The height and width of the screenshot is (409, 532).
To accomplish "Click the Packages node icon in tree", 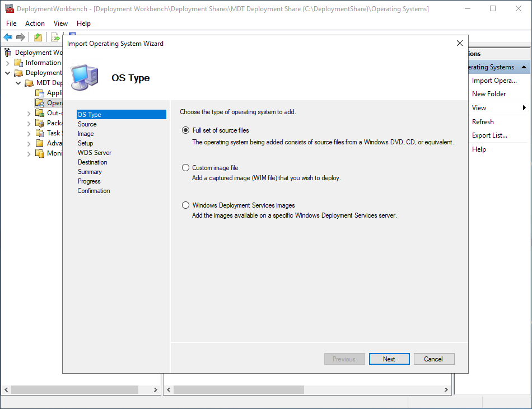I will click(40, 123).
